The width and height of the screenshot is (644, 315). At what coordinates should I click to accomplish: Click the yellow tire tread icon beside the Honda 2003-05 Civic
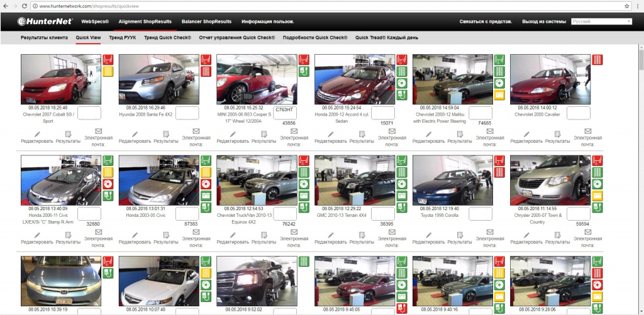click(206, 172)
